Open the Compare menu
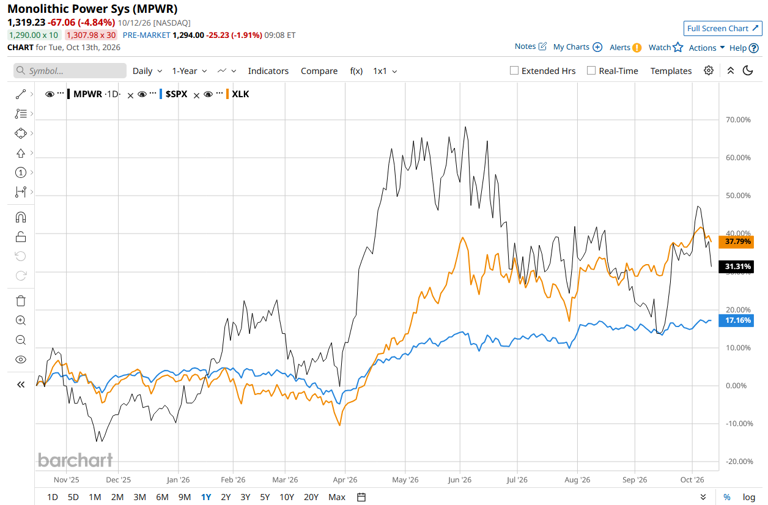768x505 pixels. (x=319, y=71)
